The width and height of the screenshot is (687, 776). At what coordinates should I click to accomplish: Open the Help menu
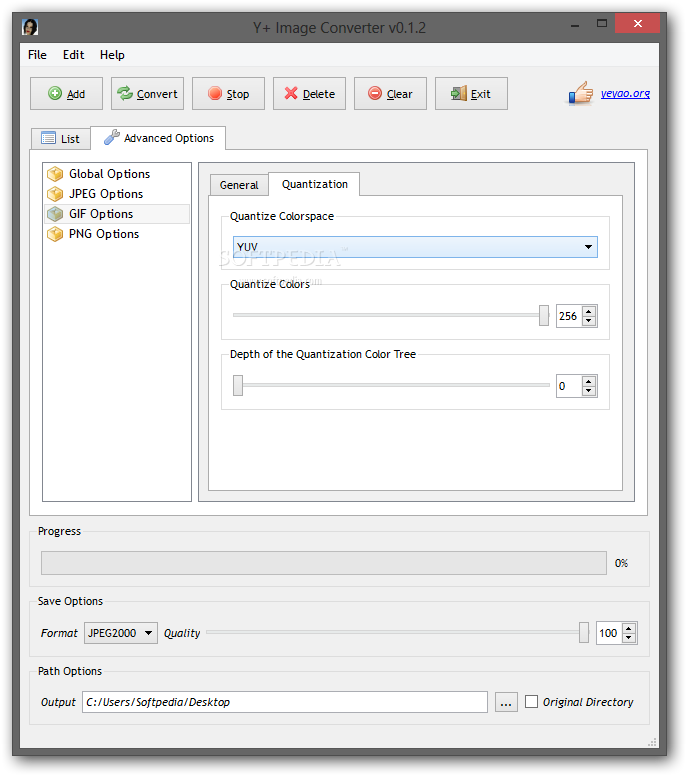click(112, 55)
